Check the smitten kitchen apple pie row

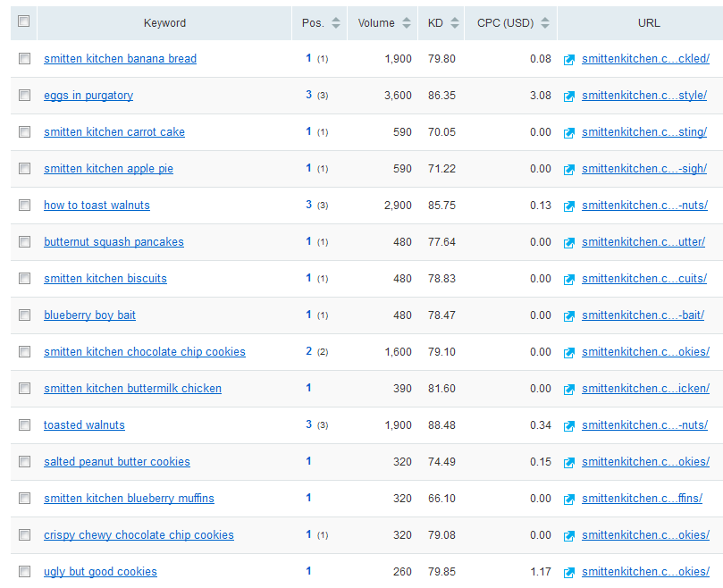pos(24,168)
